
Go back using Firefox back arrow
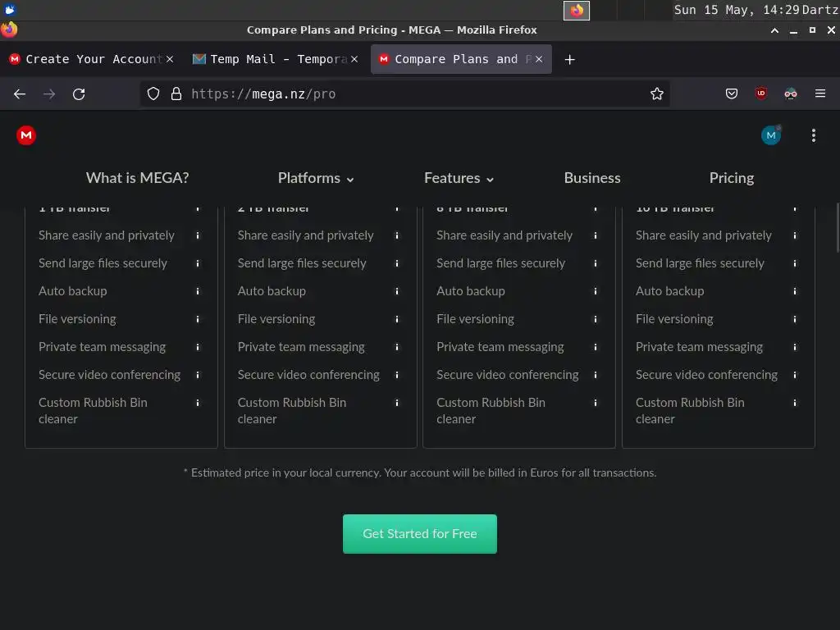pos(20,94)
